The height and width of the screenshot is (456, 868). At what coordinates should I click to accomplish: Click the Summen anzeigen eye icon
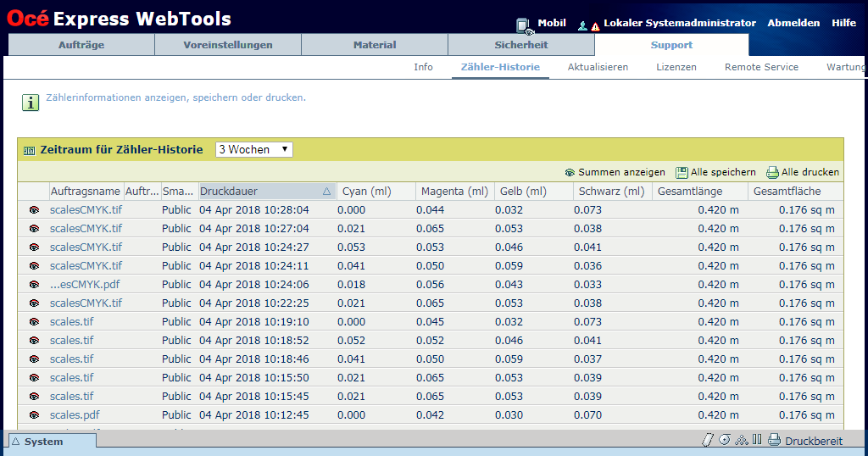click(570, 173)
